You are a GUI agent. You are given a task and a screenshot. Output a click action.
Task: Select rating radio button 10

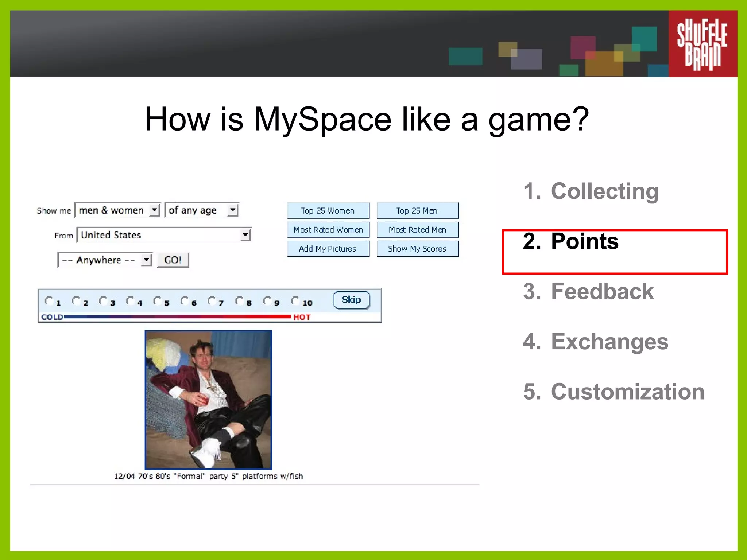pos(295,301)
